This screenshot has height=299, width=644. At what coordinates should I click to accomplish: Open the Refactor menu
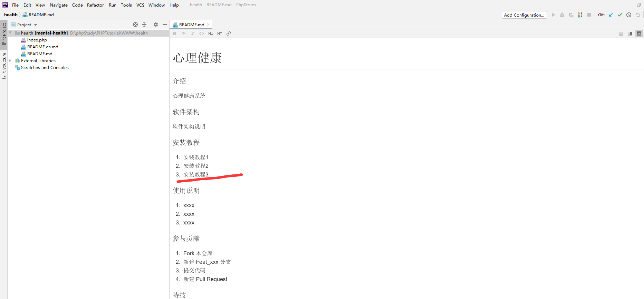[95, 5]
